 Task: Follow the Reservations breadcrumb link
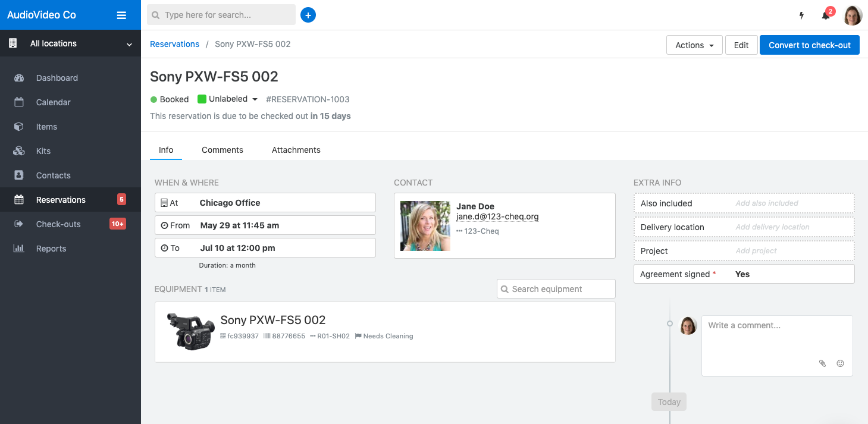(174, 44)
